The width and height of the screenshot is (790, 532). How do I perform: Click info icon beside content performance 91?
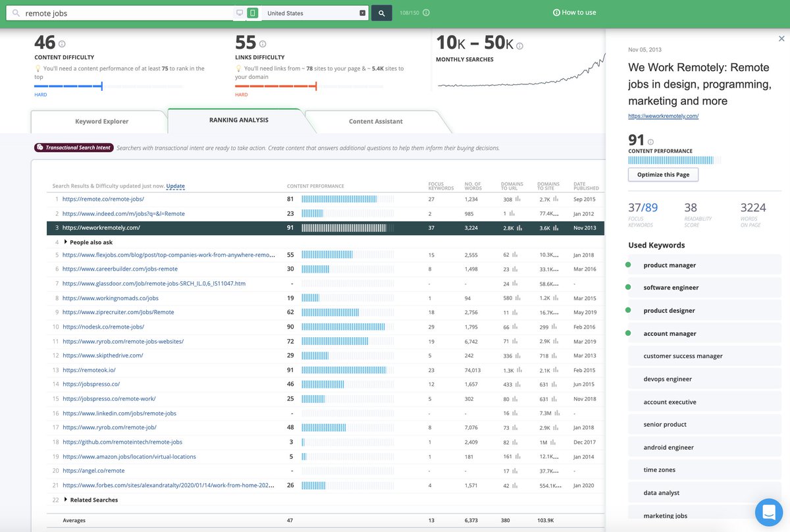[x=651, y=141]
